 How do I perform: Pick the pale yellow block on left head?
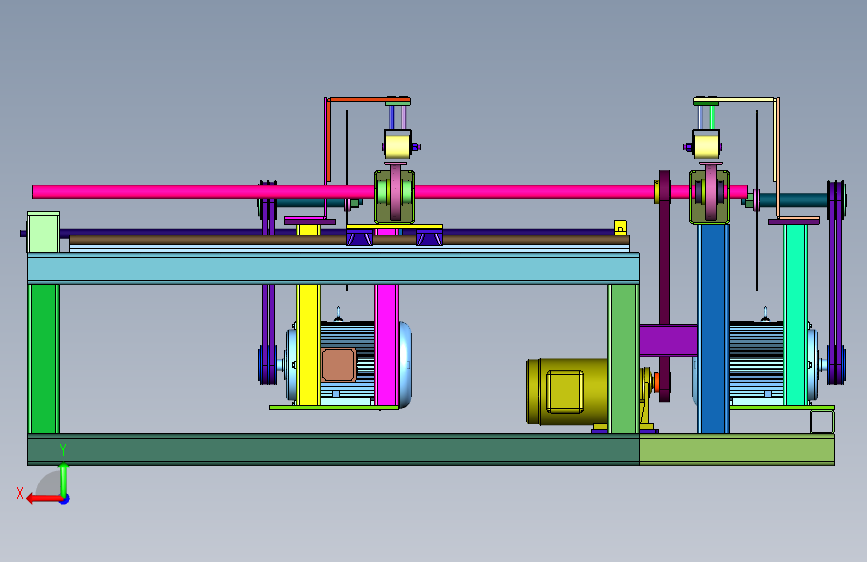[398, 145]
